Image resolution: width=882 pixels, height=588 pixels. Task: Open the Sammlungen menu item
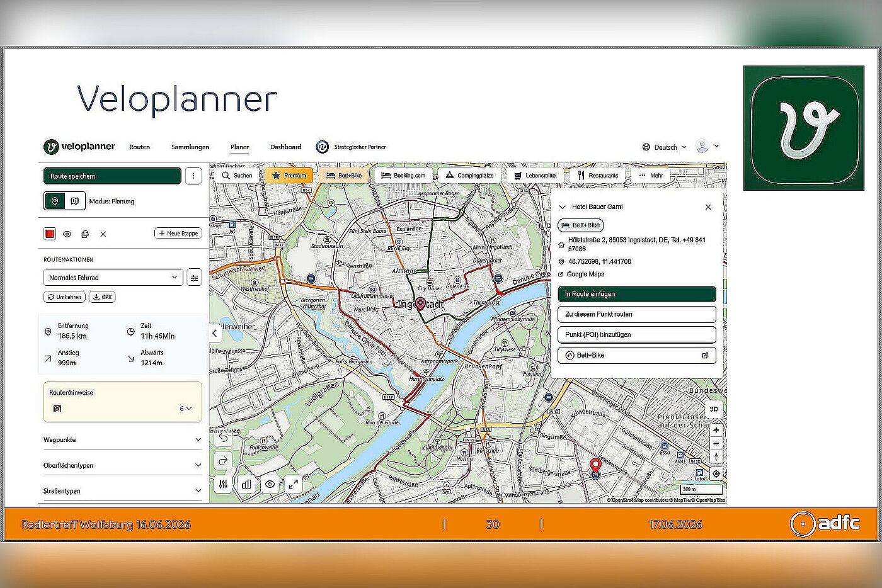[190, 147]
